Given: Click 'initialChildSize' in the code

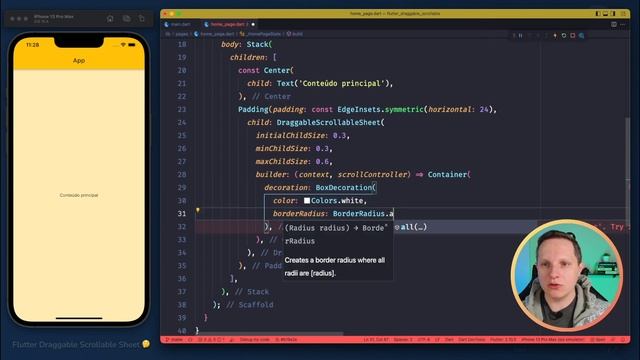Looking at the screenshot, I should pyautogui.click(x=290, y=136).
